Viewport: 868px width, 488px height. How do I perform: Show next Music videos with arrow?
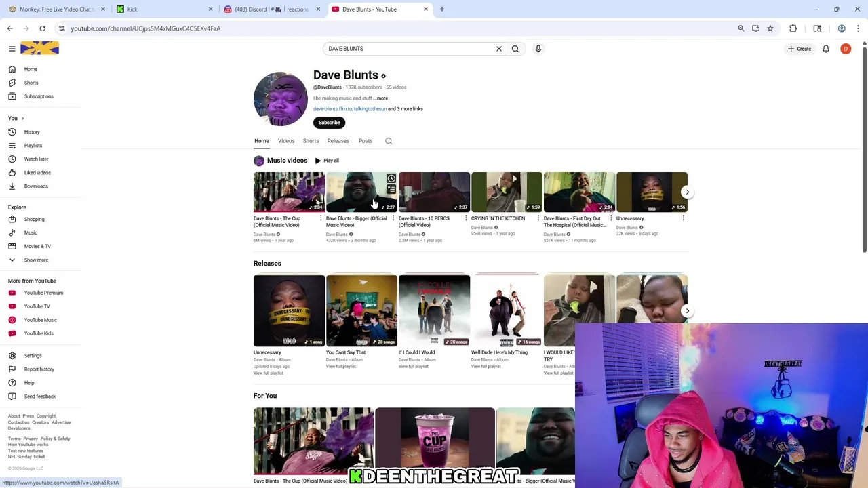[687, 192]
